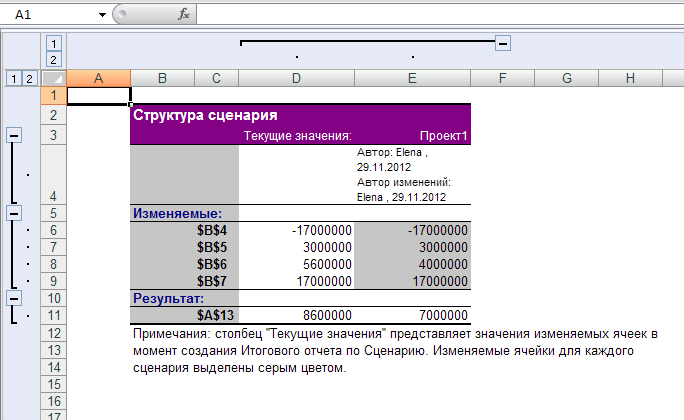Select row 14 header
684x420 pixels.
(x=54, y=367)
